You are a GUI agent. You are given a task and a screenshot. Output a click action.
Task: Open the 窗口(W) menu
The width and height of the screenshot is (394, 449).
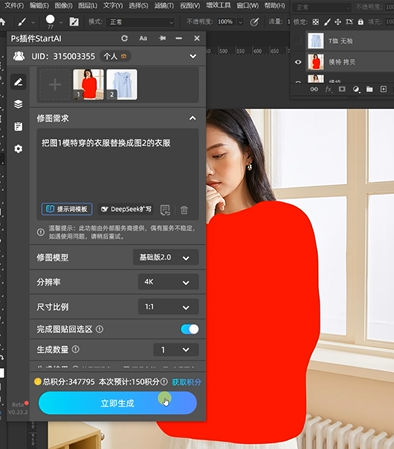tap(247, 5)
